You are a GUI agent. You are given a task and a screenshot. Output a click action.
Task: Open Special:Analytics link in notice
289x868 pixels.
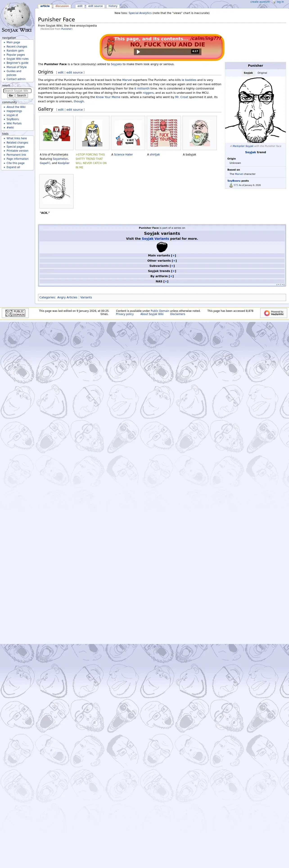pos(140,13)
